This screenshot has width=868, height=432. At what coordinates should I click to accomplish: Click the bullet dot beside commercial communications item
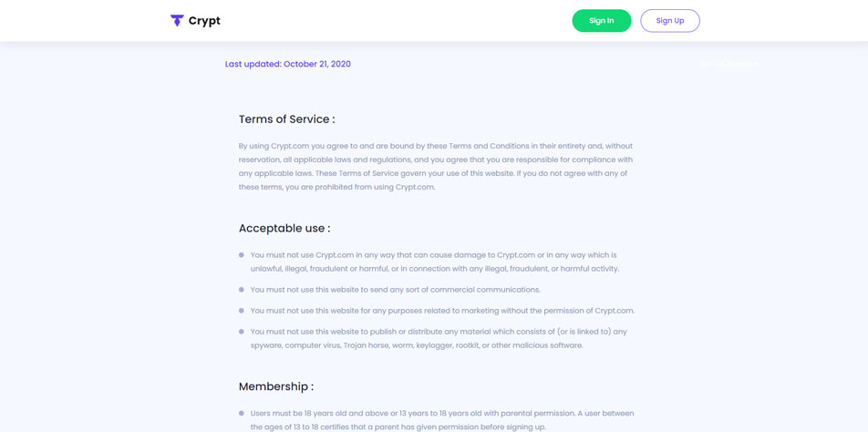click(x=242, y=290)
